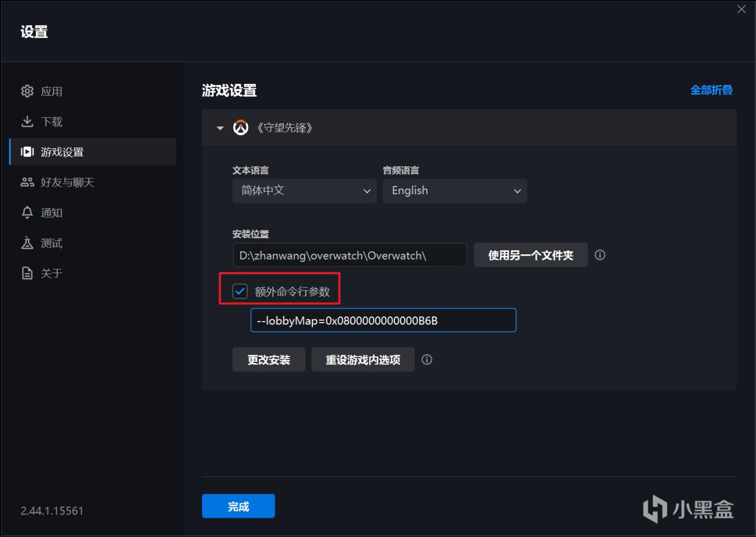Click the info icon next to 重设游戏内选项
The image size is (756, 537).
pyautogui.click(x=427, y=359)
